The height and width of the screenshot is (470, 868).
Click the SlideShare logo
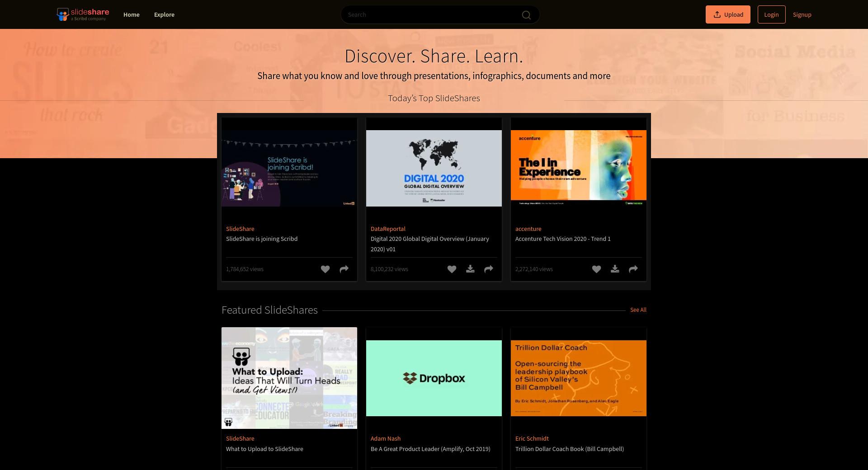pos(83,14)
